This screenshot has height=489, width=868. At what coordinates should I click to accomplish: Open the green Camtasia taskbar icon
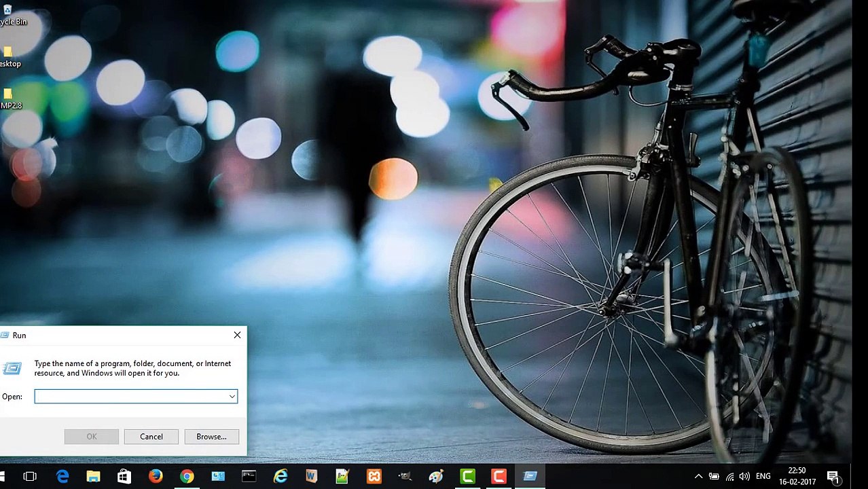point(468,477)
